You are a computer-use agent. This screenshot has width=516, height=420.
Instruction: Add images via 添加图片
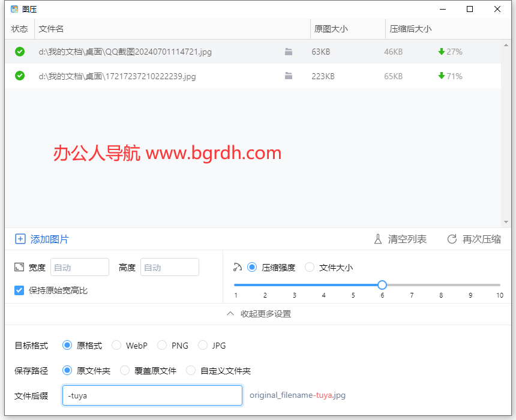point(42,239)
